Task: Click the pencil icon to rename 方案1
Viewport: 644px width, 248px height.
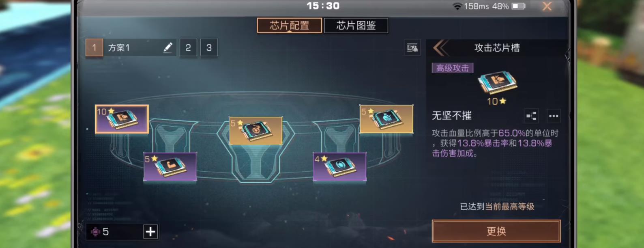Action: pos(168,47)
